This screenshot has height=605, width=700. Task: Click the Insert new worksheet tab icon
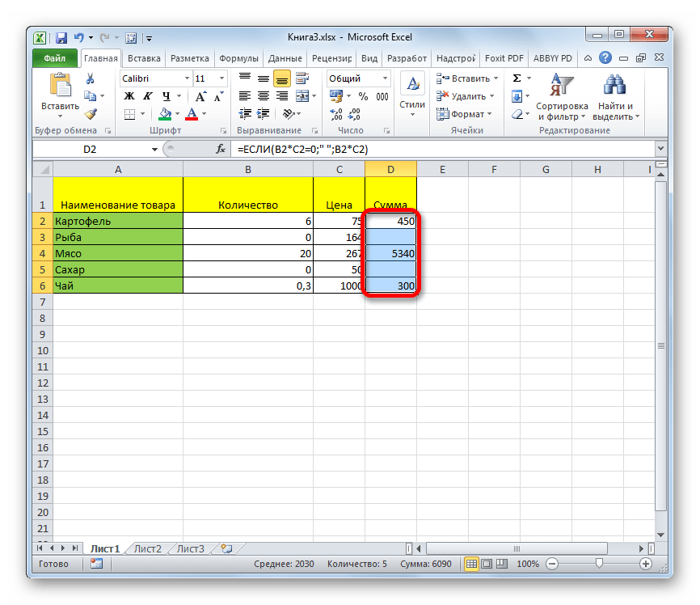[x=227, y=548]
